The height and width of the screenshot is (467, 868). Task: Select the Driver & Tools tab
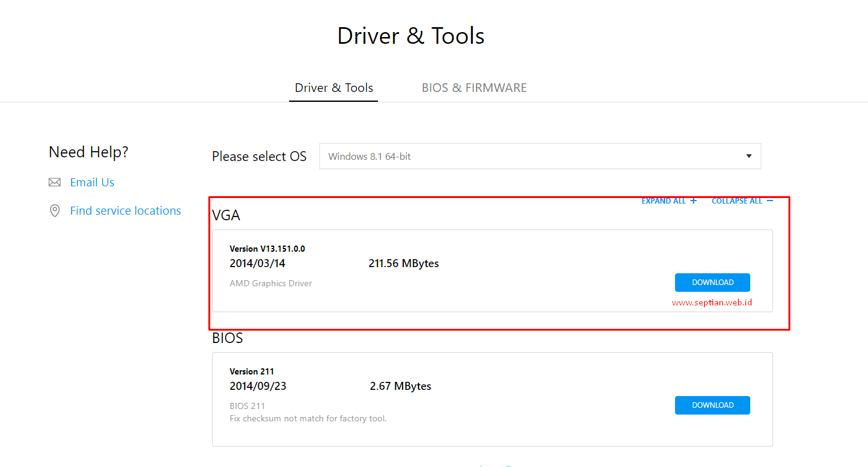click(334, 88)
